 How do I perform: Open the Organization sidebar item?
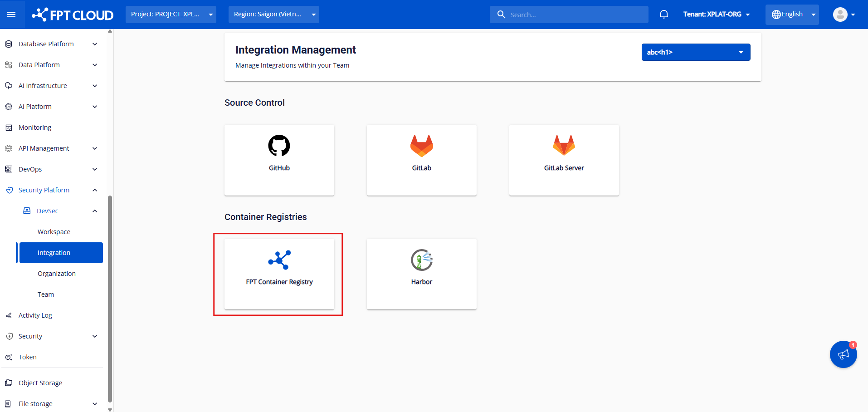tap(57, 274)
